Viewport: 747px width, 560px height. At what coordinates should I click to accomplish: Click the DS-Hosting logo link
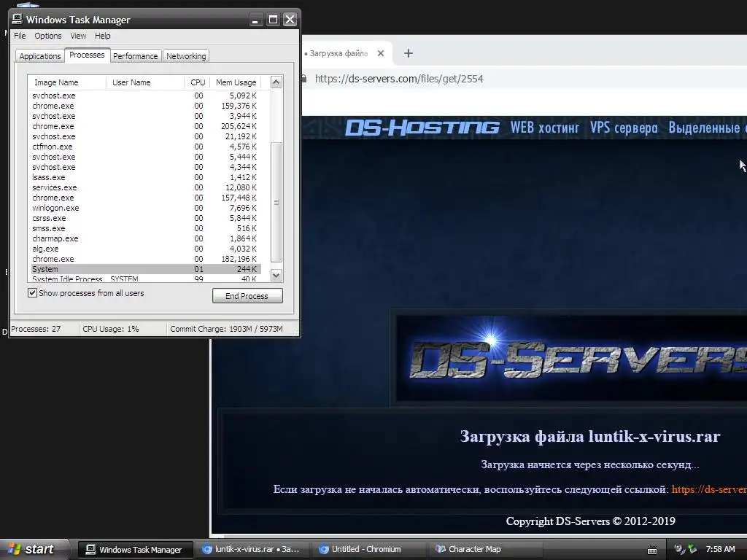tap(422, 128)
